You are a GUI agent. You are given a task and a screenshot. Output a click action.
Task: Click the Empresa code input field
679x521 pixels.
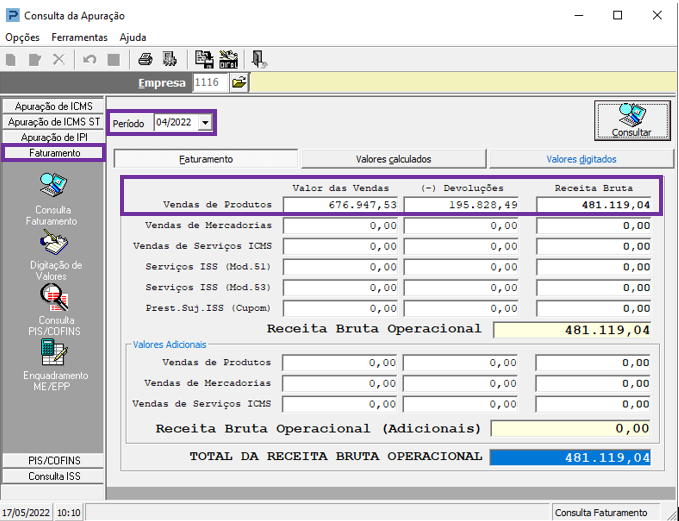tap(209, 83)
